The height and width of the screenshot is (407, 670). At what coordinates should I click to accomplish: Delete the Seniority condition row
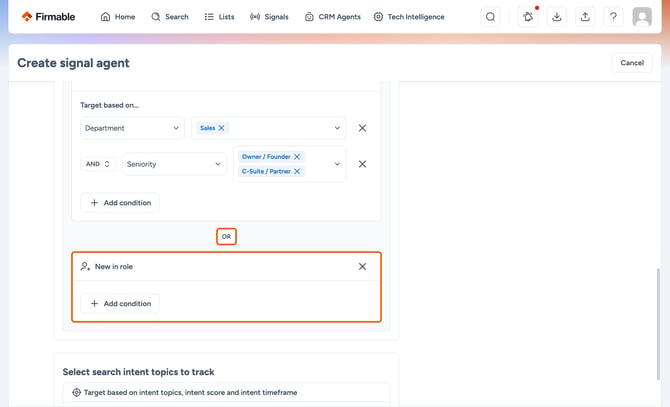(x=362, y=164)
